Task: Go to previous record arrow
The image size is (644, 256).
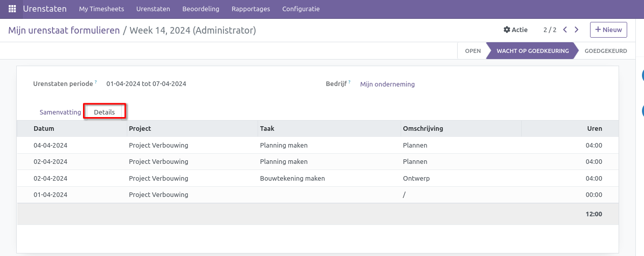Action: 565,30
